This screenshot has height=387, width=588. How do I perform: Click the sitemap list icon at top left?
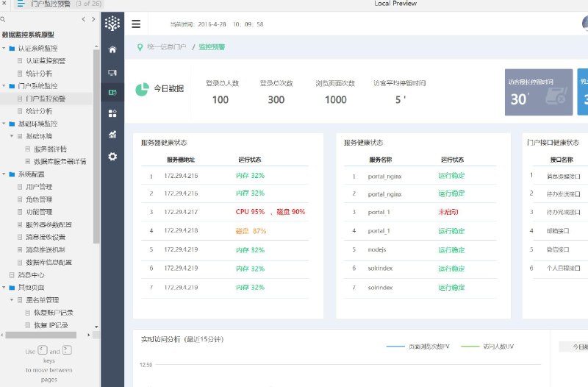click(21, 4)
